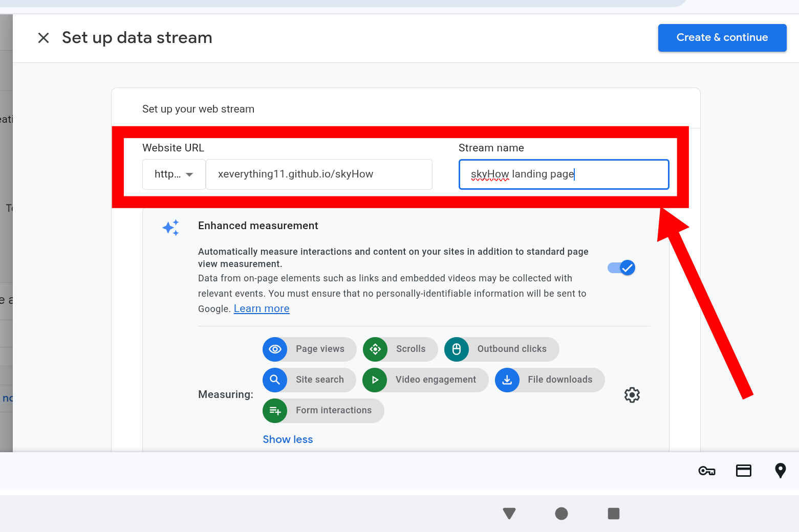Click the Create & continue button

(722, 38)
